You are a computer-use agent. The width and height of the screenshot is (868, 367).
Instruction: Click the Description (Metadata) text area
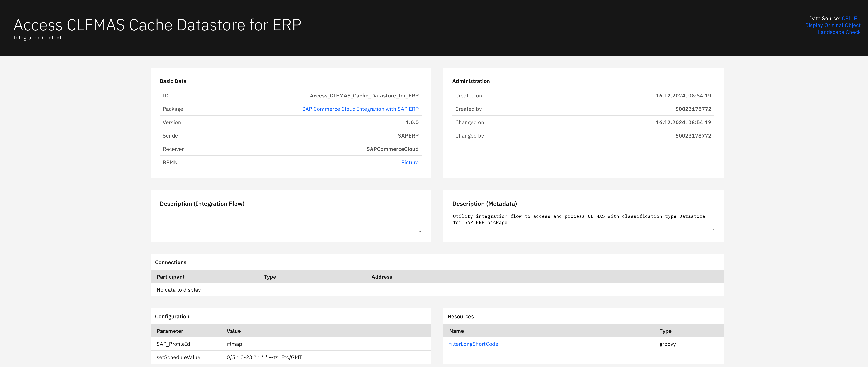point(583,222)
